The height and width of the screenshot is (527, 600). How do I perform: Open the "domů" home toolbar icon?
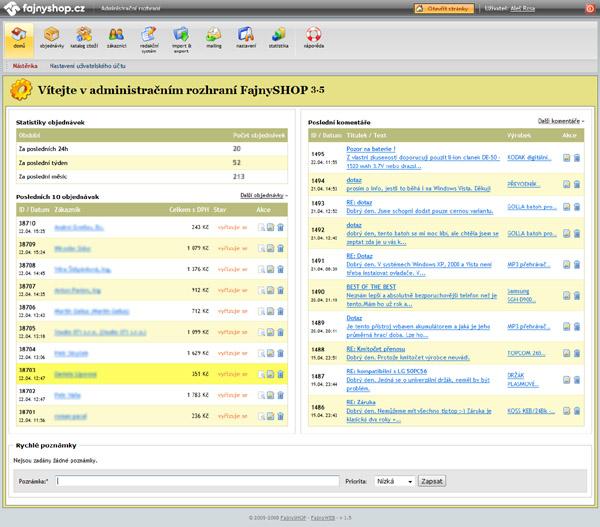pos(19,38)
